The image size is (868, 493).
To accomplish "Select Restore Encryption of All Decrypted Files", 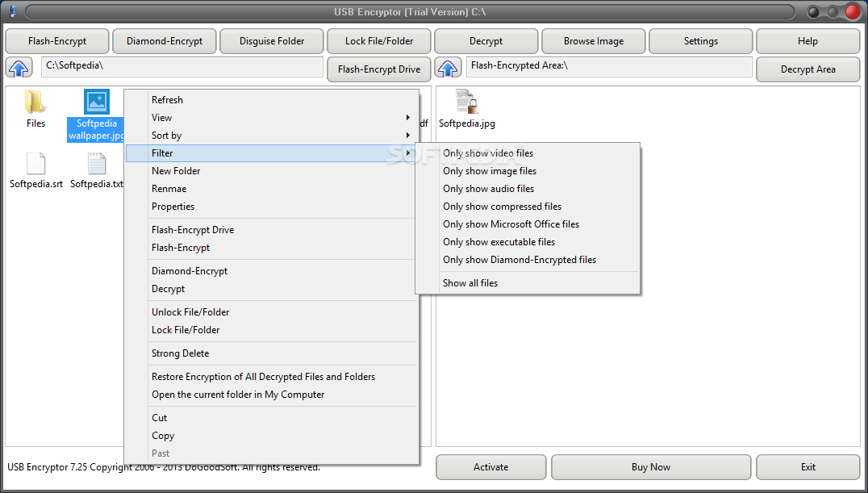I will pyautogui.click(x=271, y=376).
